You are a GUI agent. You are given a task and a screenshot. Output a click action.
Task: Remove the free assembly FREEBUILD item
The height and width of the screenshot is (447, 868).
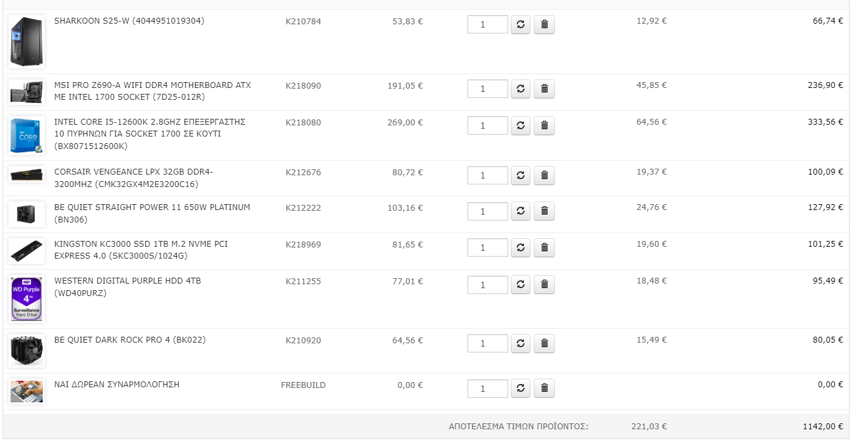tap(544, 388)
